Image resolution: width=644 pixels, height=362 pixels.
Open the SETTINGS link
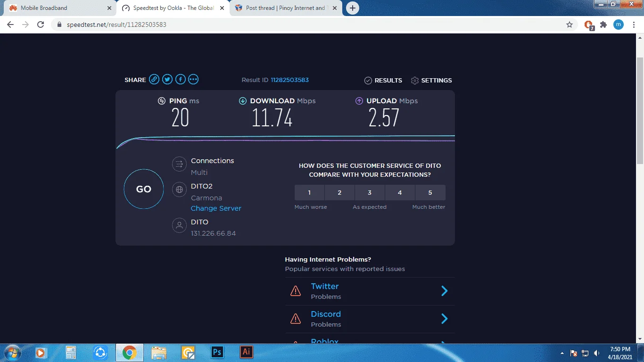[x=437, y=81]
